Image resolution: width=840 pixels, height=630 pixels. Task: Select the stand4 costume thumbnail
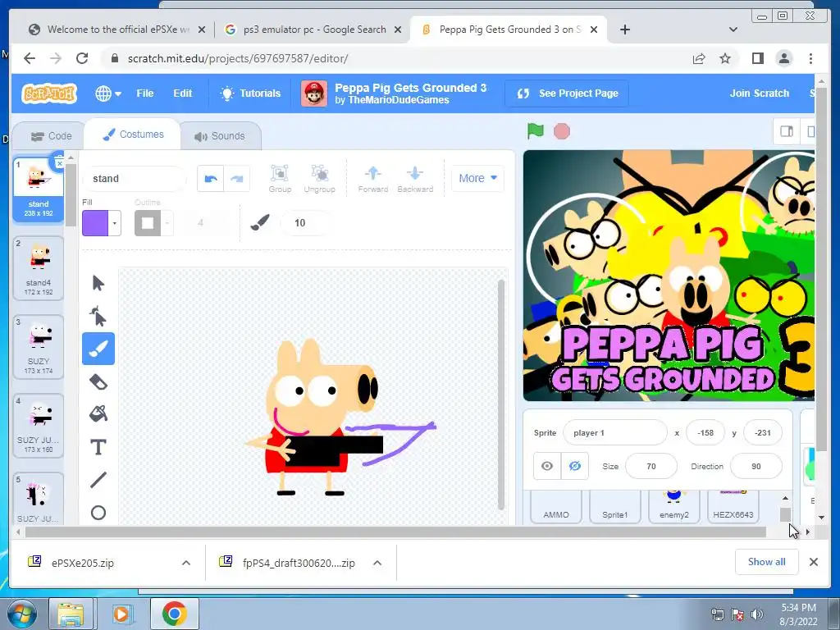(x=39, y=268)
